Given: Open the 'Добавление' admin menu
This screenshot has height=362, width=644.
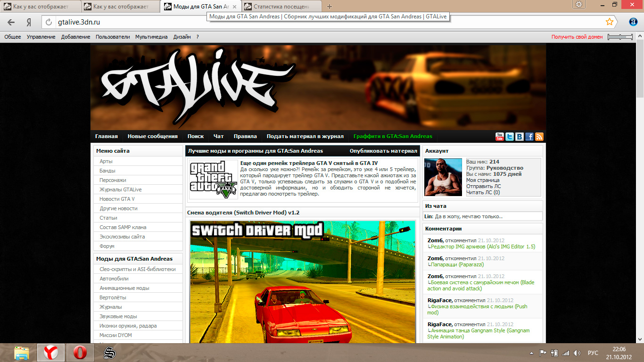Looking at the screenshot, I should coord(75,37).
